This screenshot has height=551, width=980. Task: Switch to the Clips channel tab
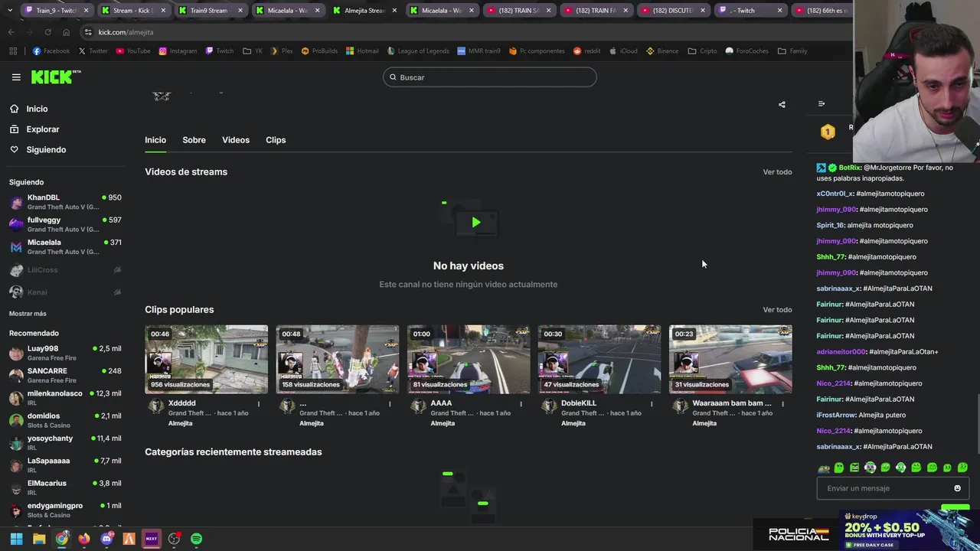276,140
